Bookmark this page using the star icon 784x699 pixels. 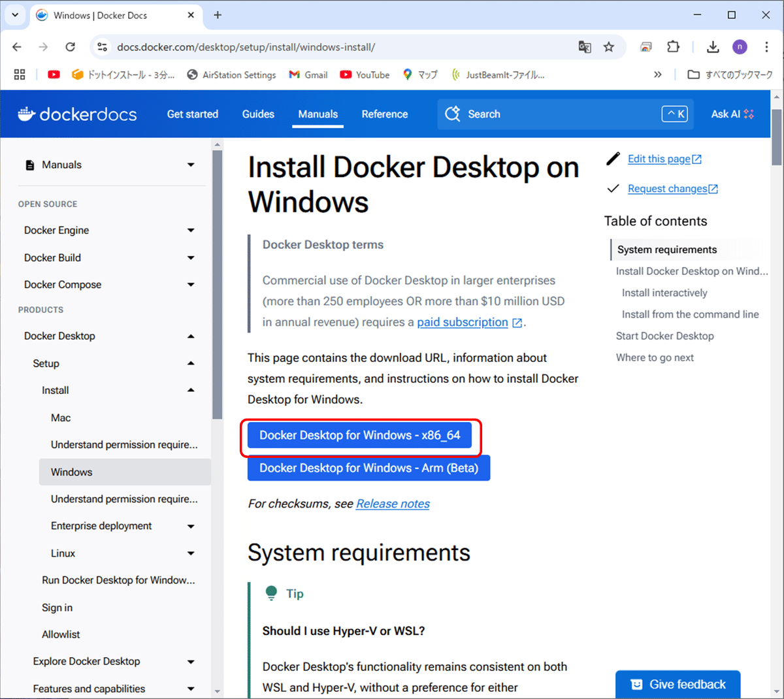coord(609,47)
